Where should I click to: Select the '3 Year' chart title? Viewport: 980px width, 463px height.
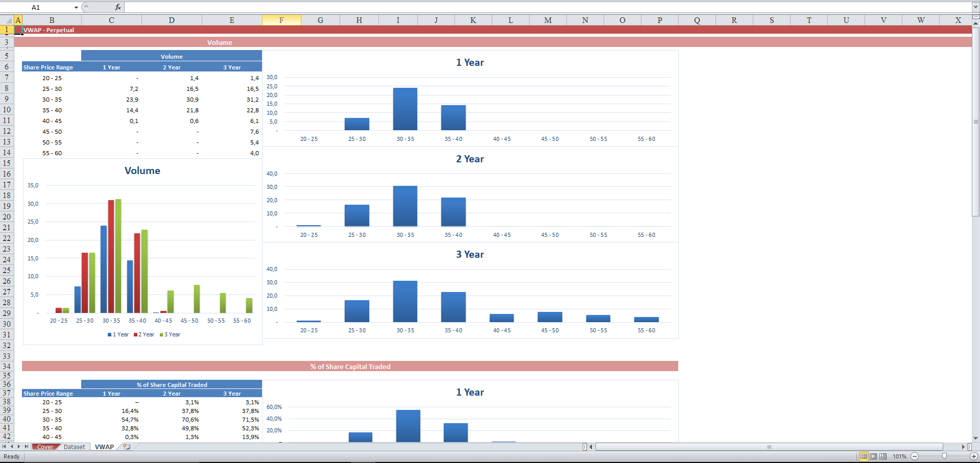470,254
